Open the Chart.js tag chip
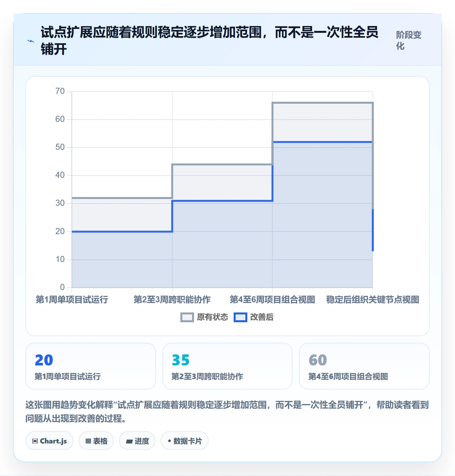This screenshot has width=455, height=476. (x=49, y=441)
